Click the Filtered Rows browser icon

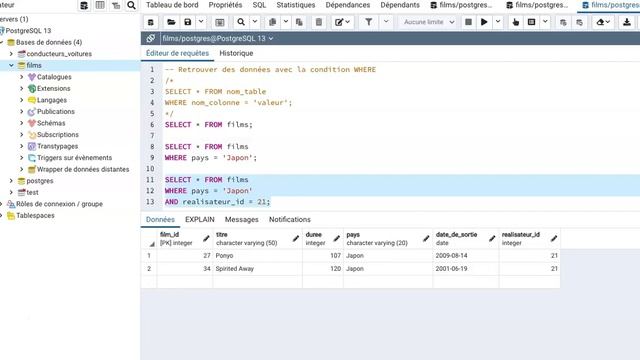[116, 5]
